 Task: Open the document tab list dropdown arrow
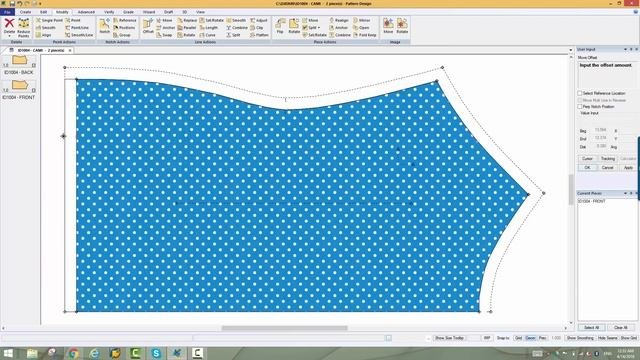pyautogui.click(x=571, y=50)
